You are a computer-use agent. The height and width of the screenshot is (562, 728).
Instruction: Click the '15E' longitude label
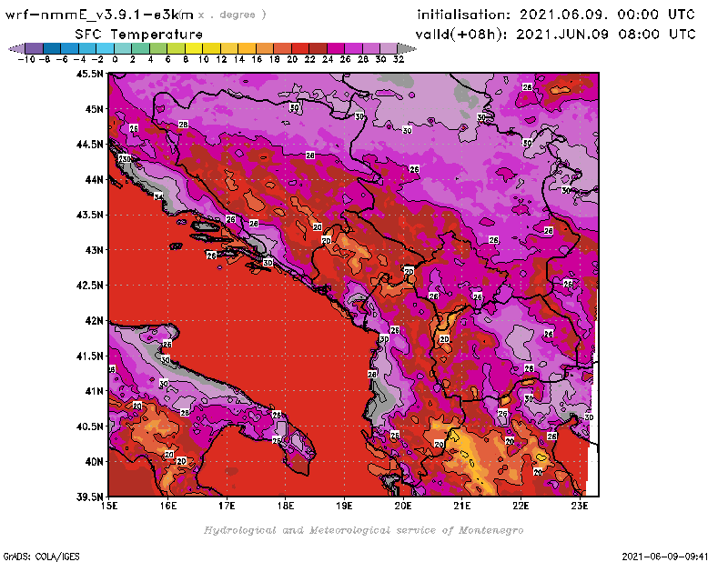pos(109,506)
